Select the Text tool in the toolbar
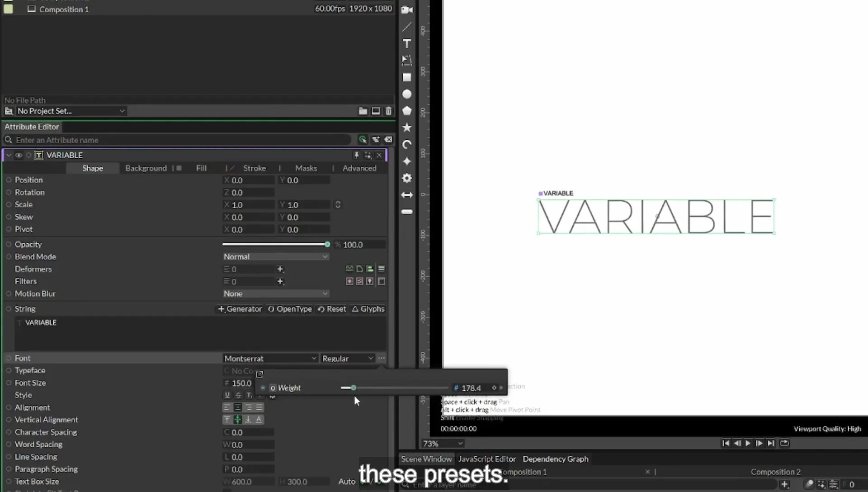 (407, 43)
